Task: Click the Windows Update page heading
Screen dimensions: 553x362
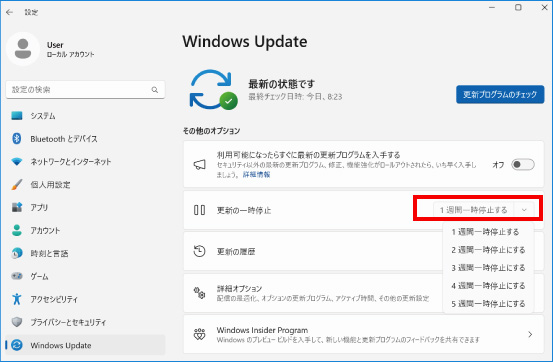Action: [245, 42]
